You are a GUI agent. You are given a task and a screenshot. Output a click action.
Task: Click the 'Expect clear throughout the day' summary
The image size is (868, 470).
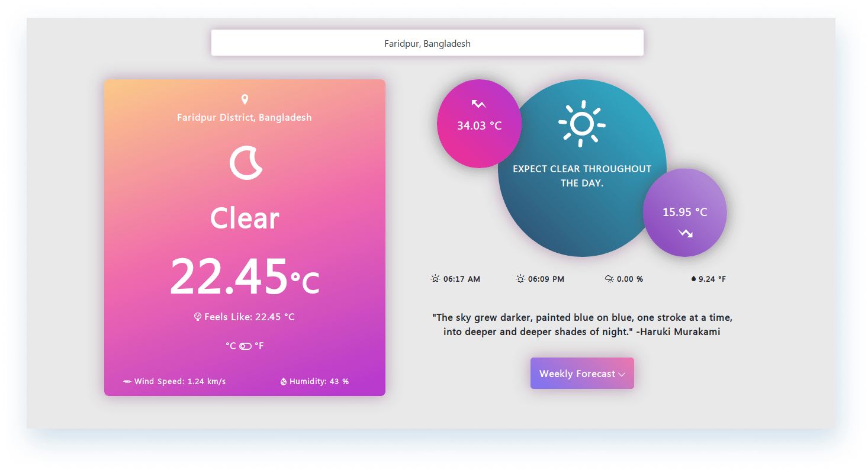point(582,176)
